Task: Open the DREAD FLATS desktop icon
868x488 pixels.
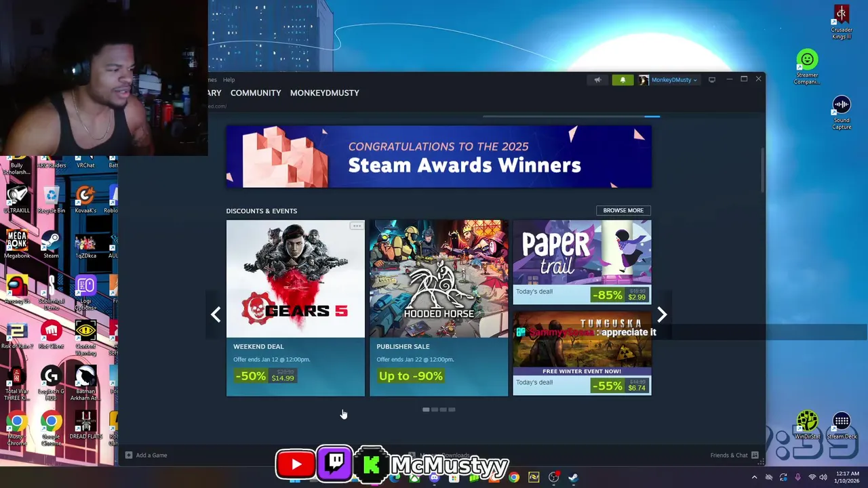Action: [85, 426]
